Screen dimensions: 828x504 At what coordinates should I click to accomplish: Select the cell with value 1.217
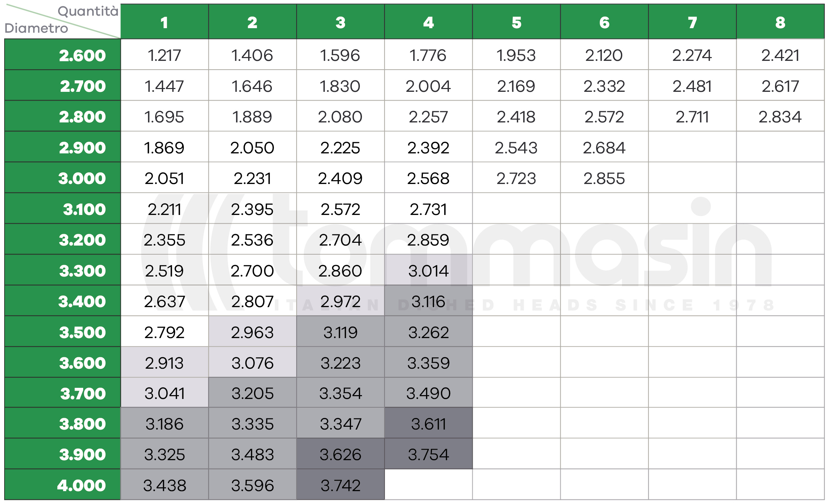[164, 55]
